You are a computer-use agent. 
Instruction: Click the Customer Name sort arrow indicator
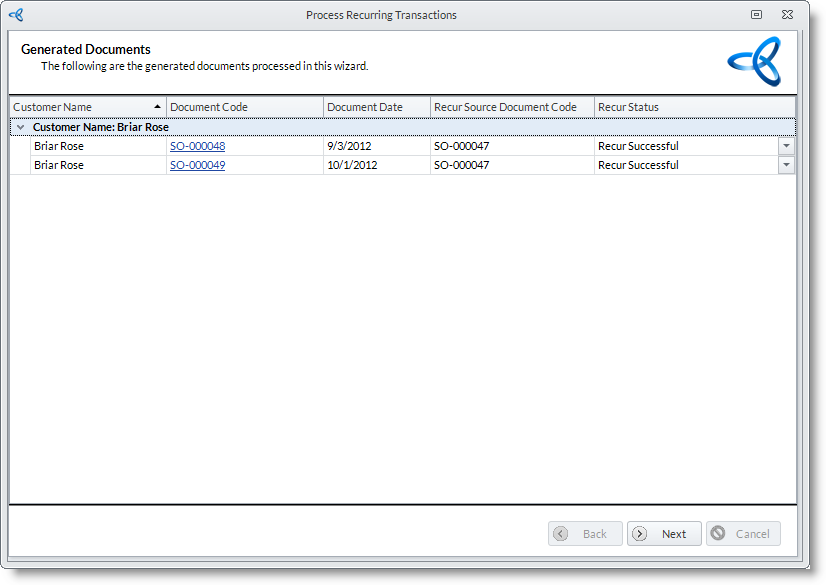pyautogui.click(x=157, y=106)
